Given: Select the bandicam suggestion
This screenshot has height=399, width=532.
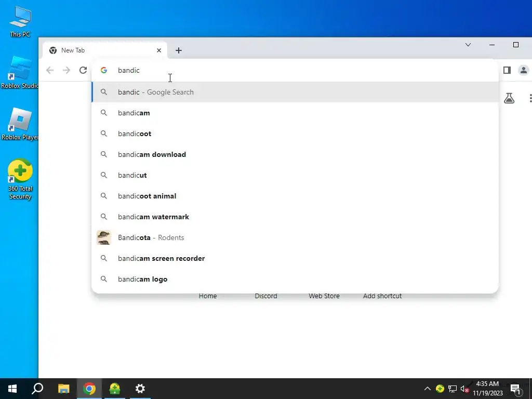Looking at the screenshot, I should click(x=295, y=113).
